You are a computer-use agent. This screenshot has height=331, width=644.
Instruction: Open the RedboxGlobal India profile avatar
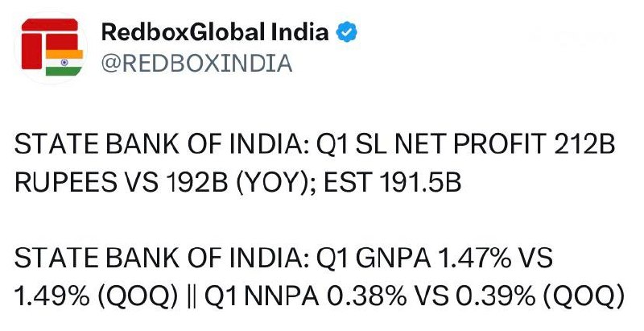click(51, 48)
